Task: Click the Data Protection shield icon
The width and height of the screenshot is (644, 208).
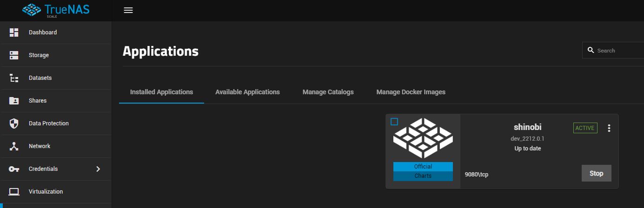Action: point(14,123)
